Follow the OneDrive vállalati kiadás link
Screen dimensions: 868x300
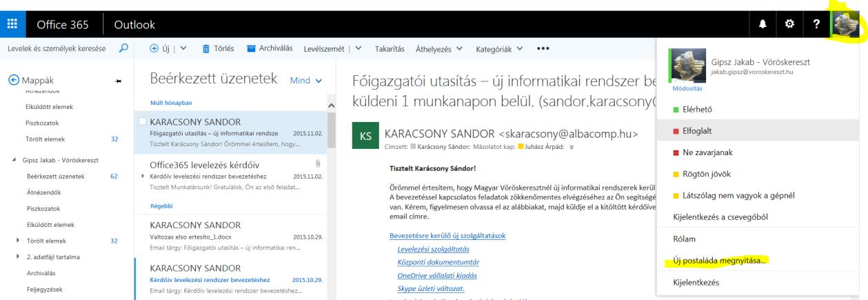point(437,275)
